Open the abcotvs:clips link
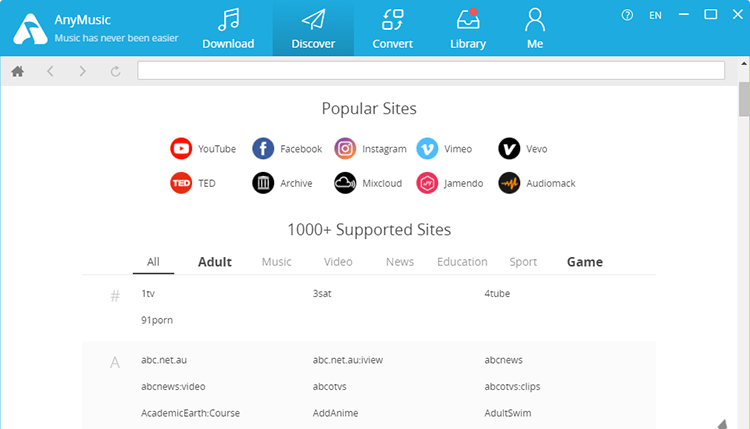Viewport: 750px width, 429px height. [x=512, y=386]
